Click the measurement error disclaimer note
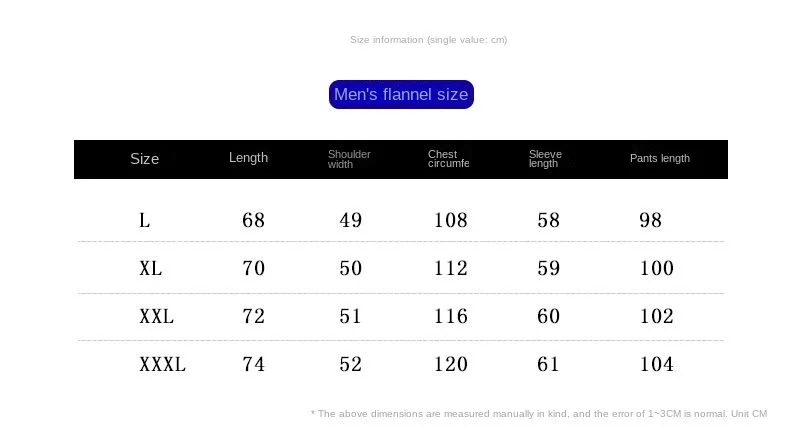Viewport: 790px width, 448px height. (x=539, y=414)
